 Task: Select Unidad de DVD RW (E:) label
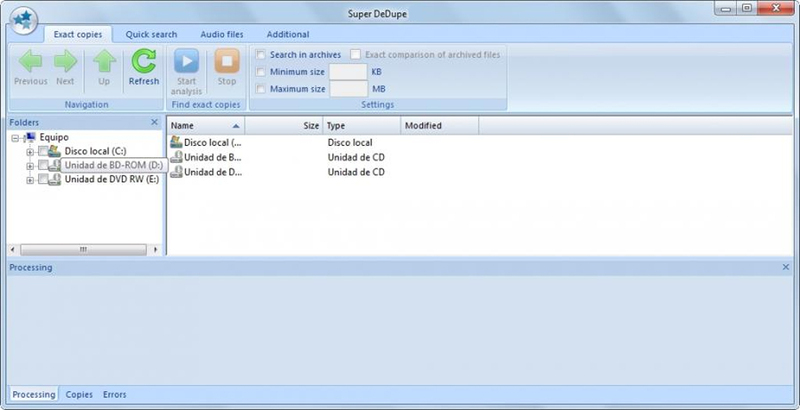click(112, 179)
